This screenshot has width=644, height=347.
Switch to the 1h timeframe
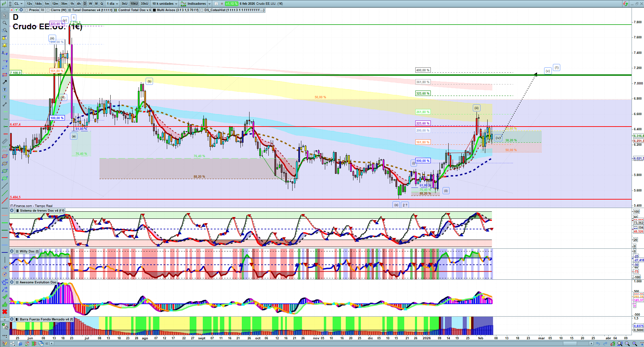tap(72, 4)
